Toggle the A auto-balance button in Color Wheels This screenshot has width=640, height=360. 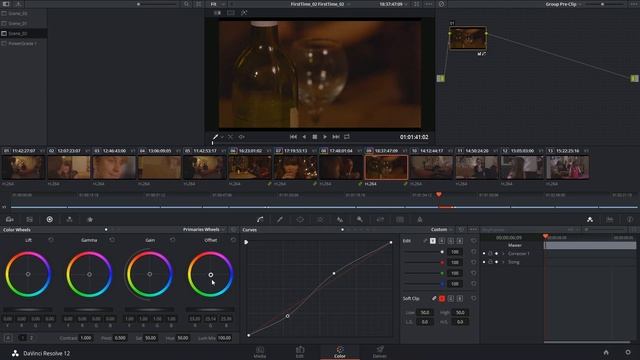[x=8, y=338]
